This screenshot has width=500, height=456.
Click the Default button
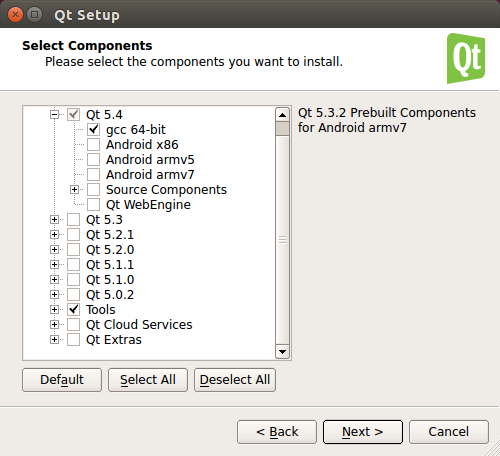coord(62,380)
